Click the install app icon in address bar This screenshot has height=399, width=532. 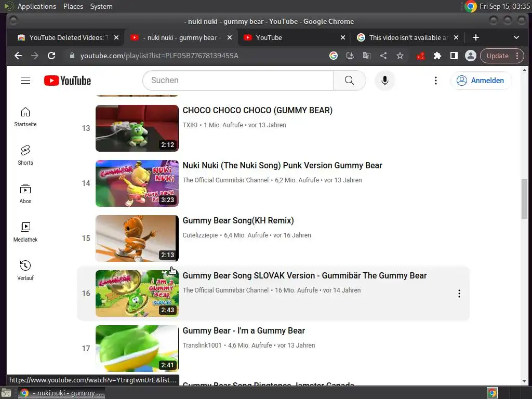[350, 56]
